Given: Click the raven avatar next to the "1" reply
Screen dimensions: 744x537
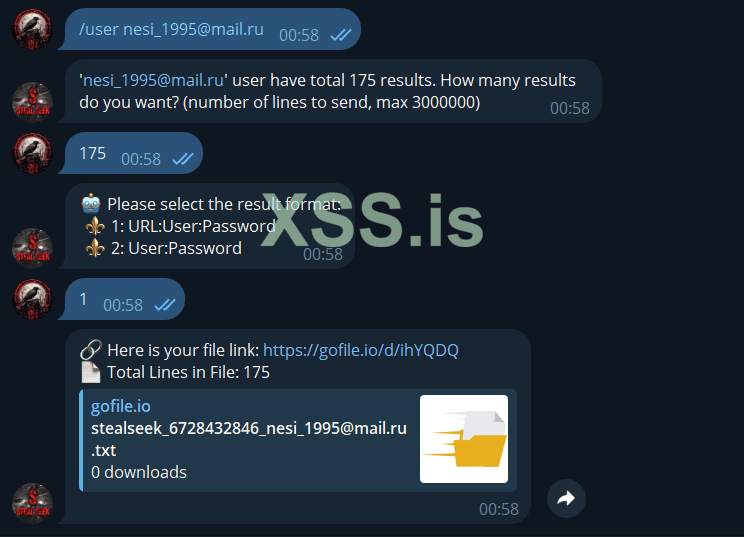Looking at the screenshot, I should click(x=31, y=300).
